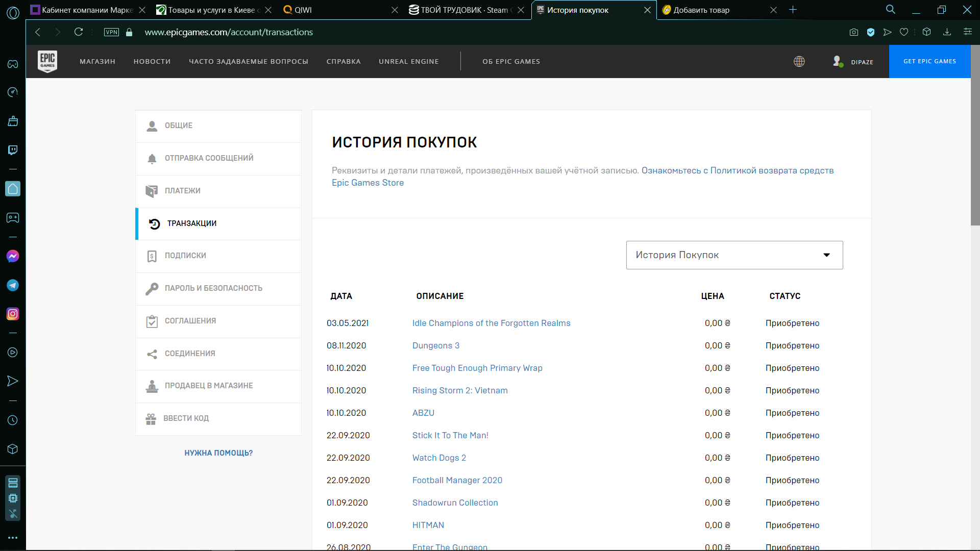Click the GET EPIC GAMES button
The image size is (980, 551).
point(929,61)
